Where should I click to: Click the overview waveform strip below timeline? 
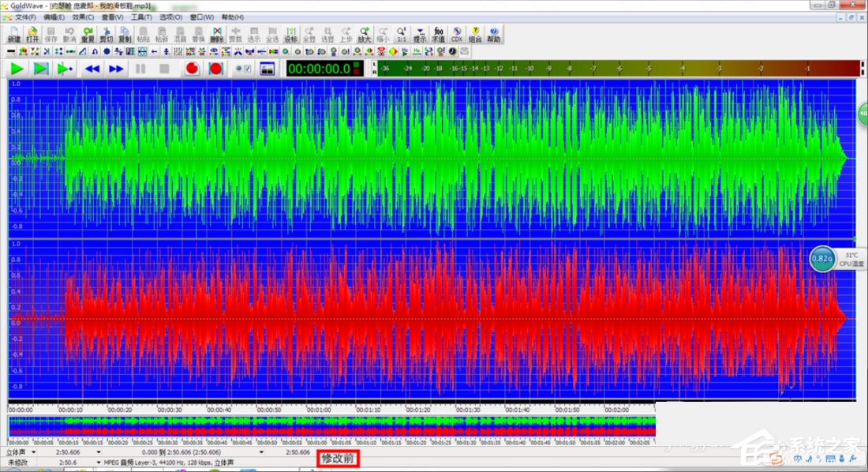(x=331, y=426)
